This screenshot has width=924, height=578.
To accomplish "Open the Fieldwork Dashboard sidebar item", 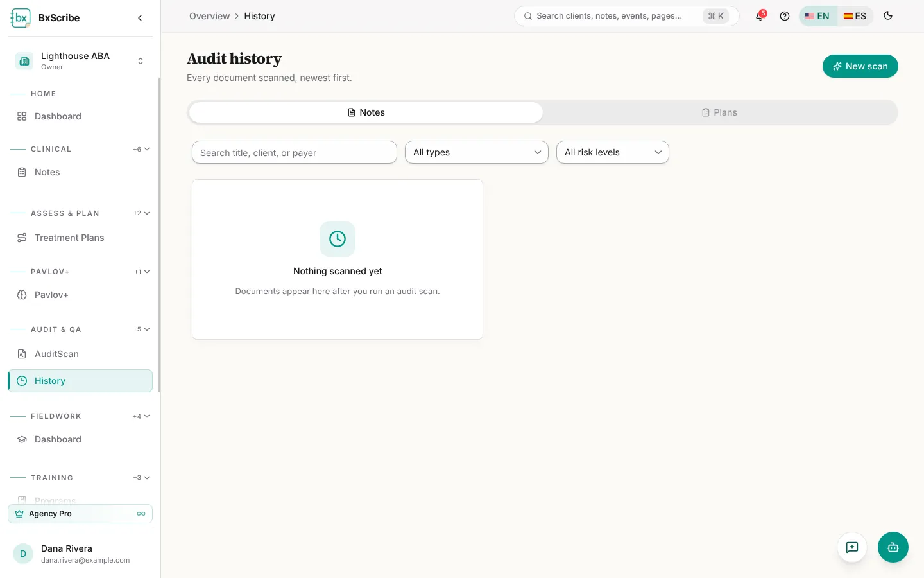I will [80, 439].
